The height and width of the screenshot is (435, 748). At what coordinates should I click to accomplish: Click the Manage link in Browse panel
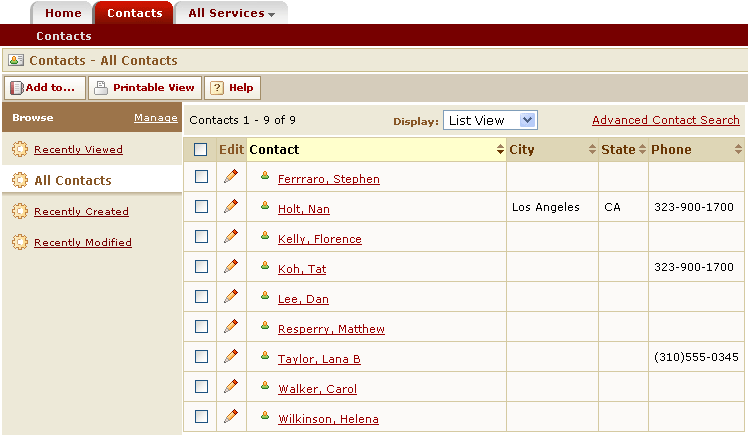(156, 117)
